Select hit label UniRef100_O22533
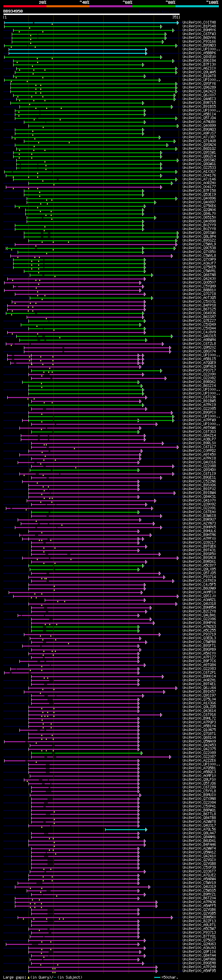The image size is (222, 980). pyautogui.click(x=199, y=168)
